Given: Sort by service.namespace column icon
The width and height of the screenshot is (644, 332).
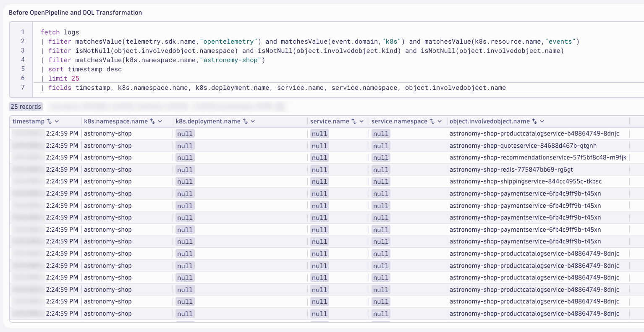Looking at the screenshot, I should (x=432, y=121).
